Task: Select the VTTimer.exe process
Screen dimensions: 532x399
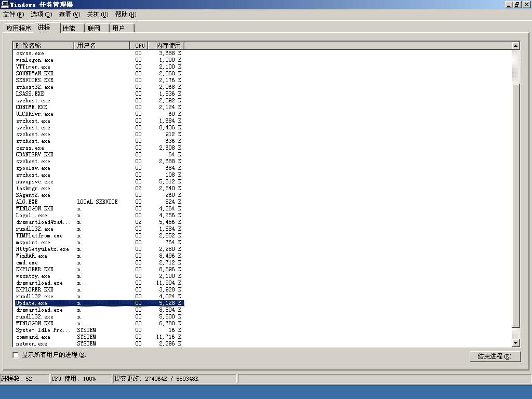Action: point(99,67)
